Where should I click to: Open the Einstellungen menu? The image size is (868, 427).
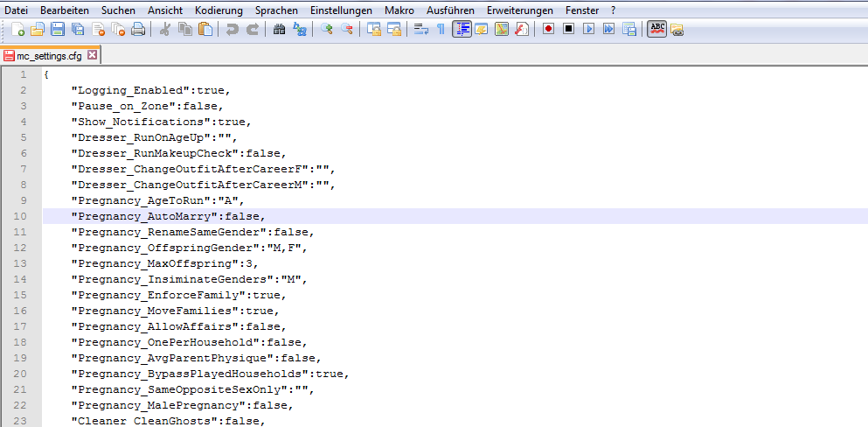(x=341, y=10)
